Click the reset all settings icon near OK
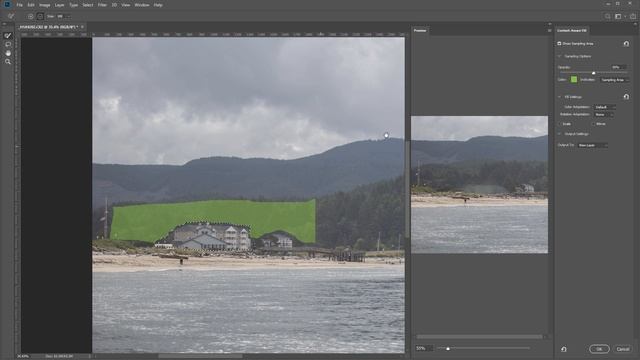The width and height of the screenshot is (640, 360). 564,349
